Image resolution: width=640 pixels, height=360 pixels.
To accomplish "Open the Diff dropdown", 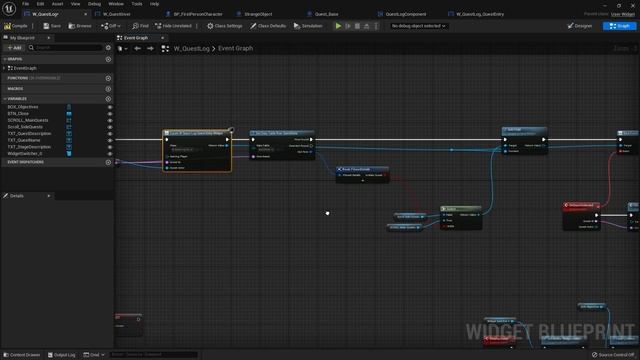I will tap(111, 26).
